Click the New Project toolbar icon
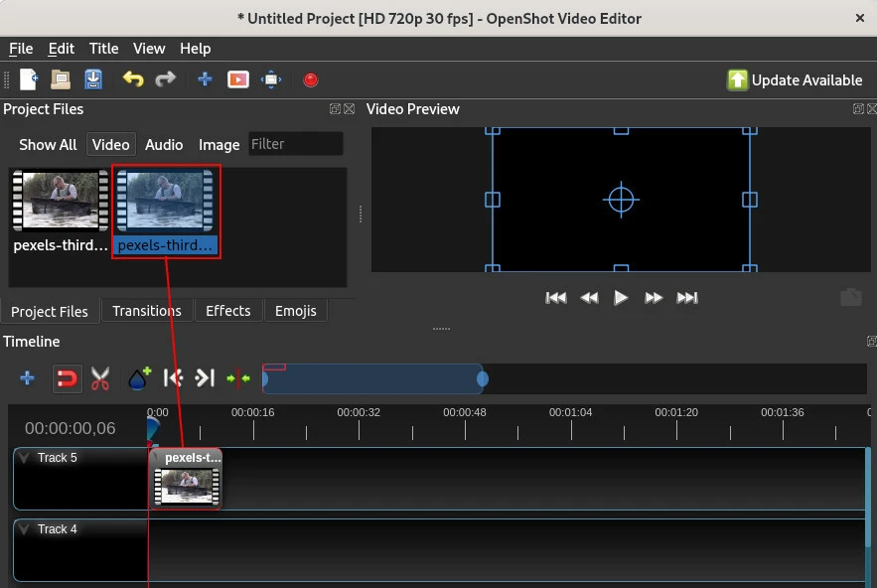 [29, 79]
